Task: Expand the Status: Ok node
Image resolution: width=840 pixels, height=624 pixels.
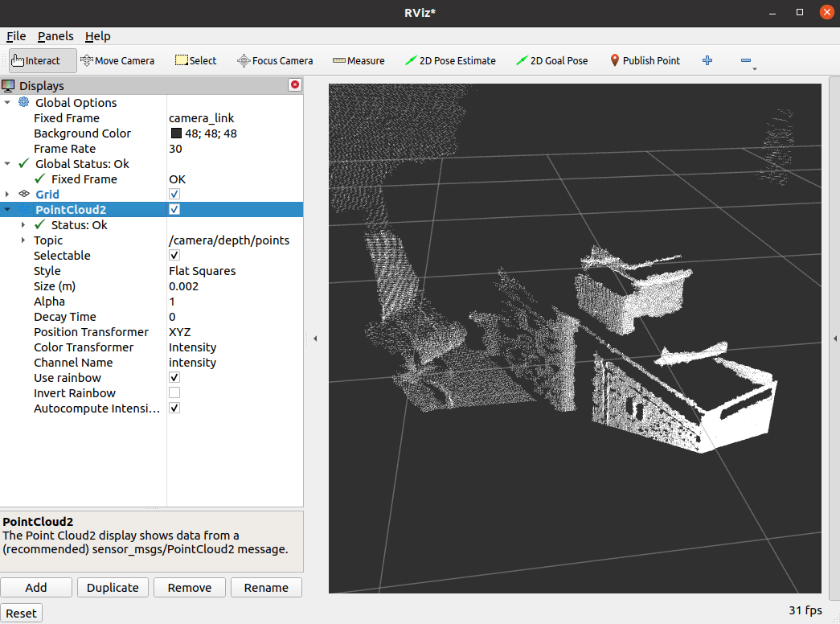Action: (23, 224)
